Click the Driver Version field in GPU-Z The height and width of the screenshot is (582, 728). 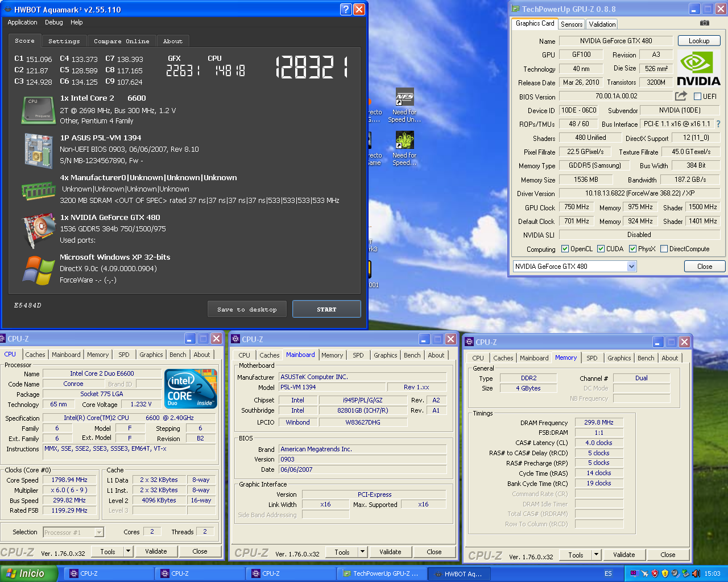640,193
